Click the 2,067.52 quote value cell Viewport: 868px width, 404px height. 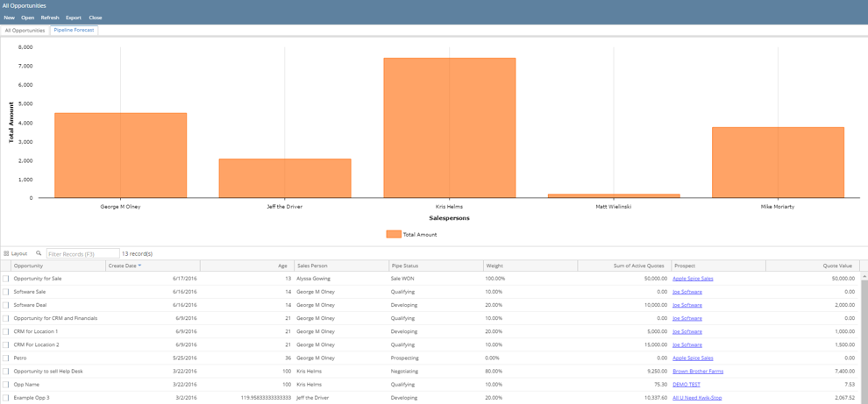click(846, 398)
